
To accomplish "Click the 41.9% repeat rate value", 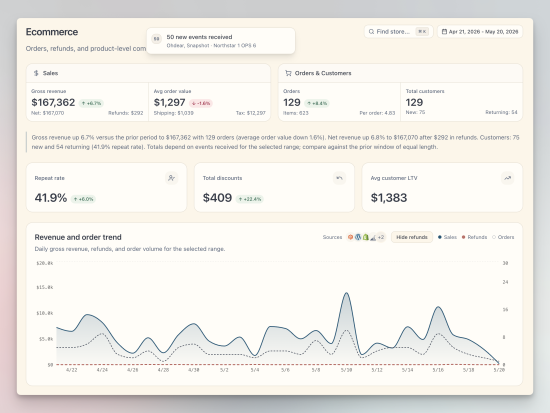I will point(51,198).
